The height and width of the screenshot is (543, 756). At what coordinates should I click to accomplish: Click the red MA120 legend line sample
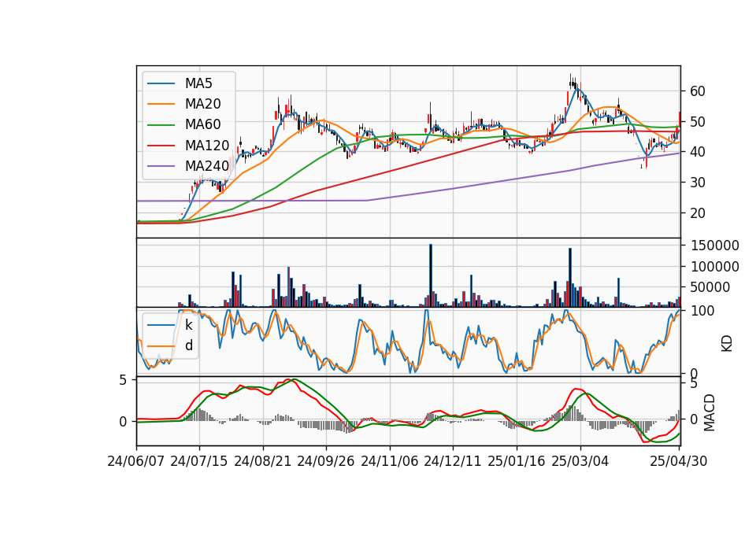pos(161,146)
